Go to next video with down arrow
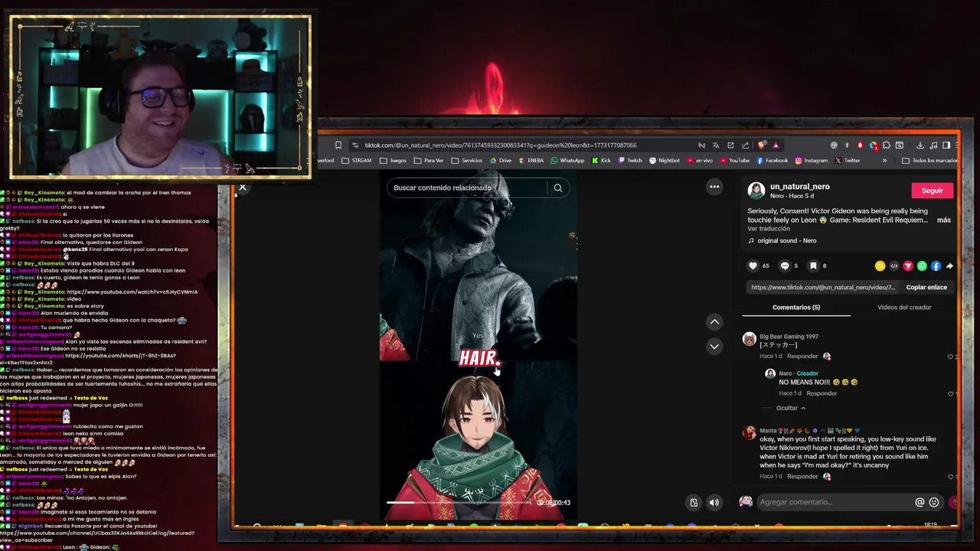The image size is (980, 551). point(714,346)
